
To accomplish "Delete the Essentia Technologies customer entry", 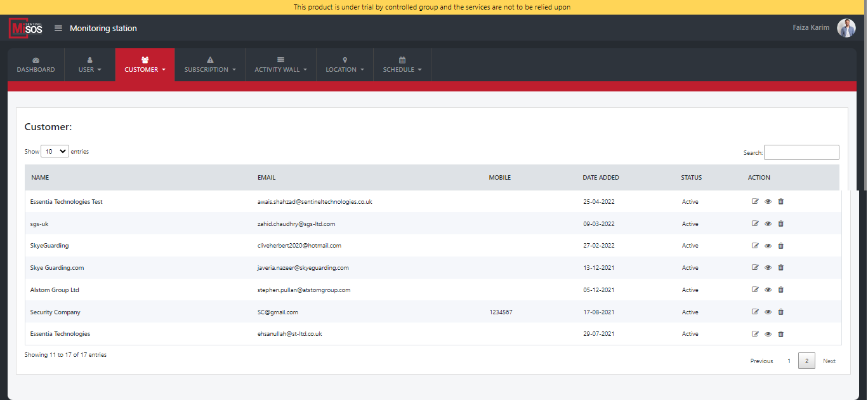I will (781, 334).
